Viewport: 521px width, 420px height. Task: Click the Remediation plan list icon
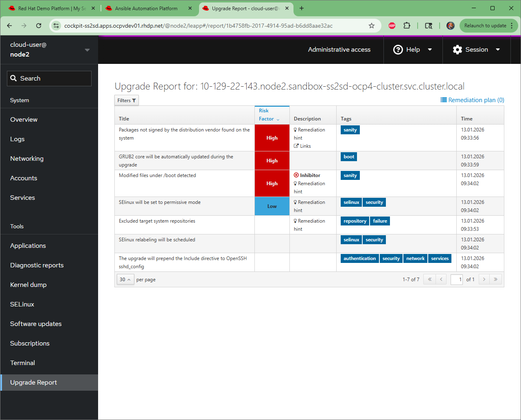[x=444, y=100]
